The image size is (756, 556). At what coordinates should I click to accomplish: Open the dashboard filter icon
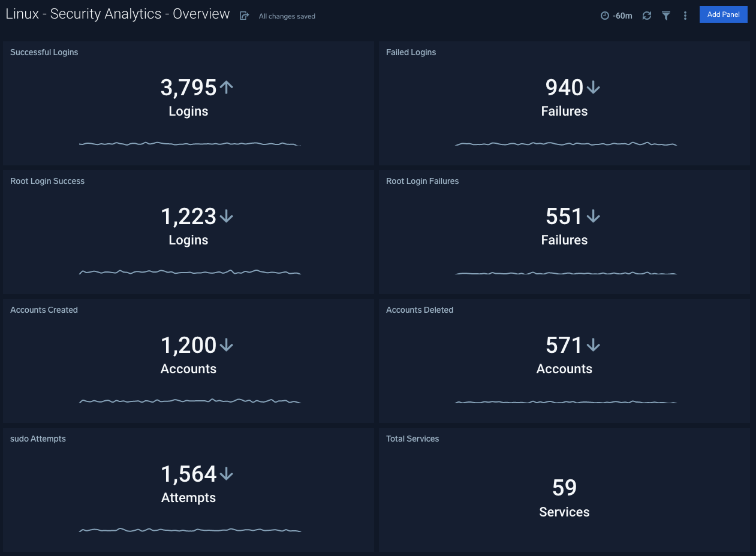point(665,16)
